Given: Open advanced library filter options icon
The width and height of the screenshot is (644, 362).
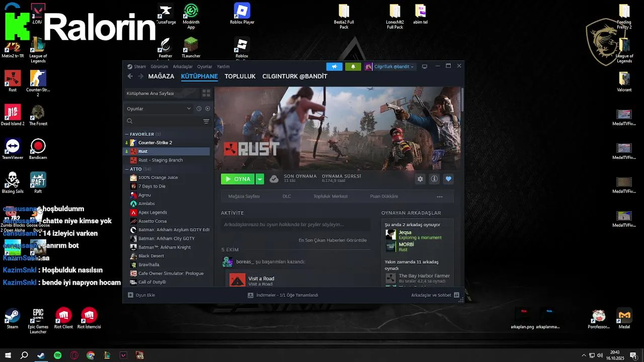Looking at the screenshot, I should (x=206, y=121).
